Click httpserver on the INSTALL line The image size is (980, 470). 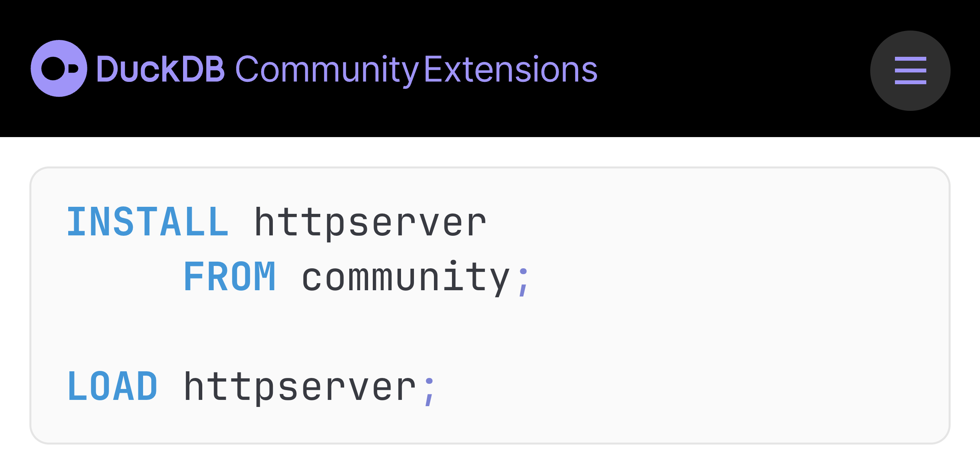371,224
